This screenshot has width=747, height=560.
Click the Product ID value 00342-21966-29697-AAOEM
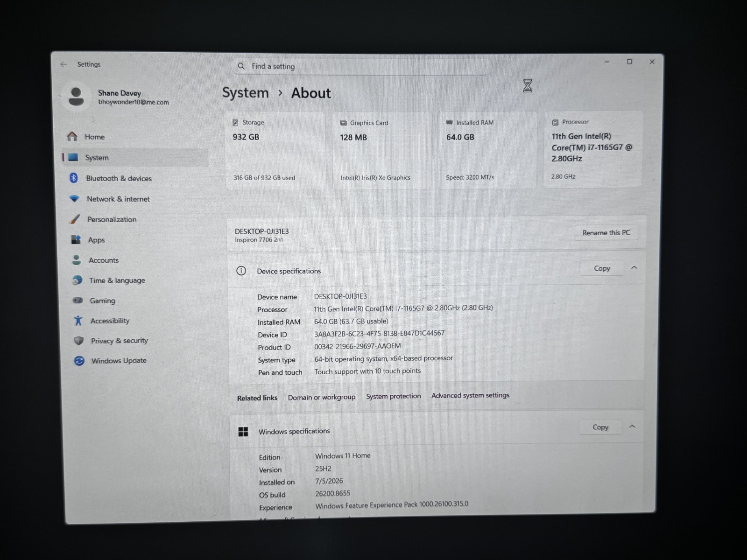358,346
